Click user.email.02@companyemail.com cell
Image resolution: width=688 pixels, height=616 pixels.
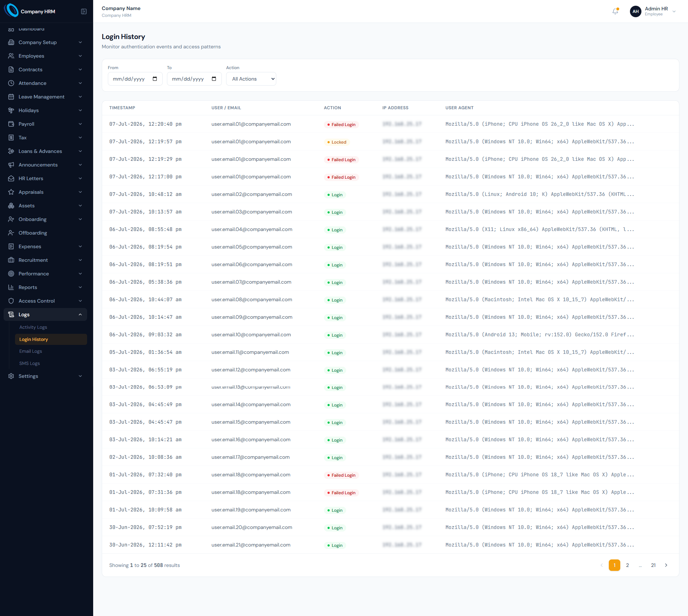click(x=252, y=194)
